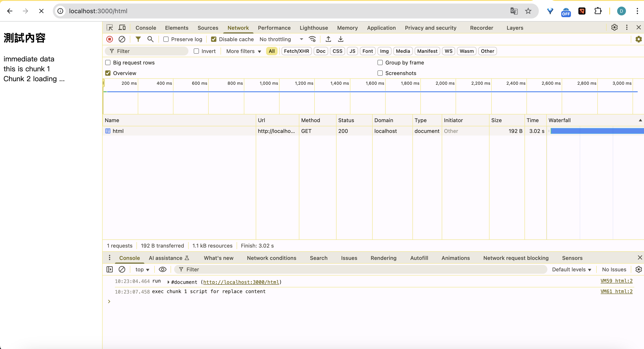Open network search with magnifier icon

pyautogui.click(x=150, y=39)
